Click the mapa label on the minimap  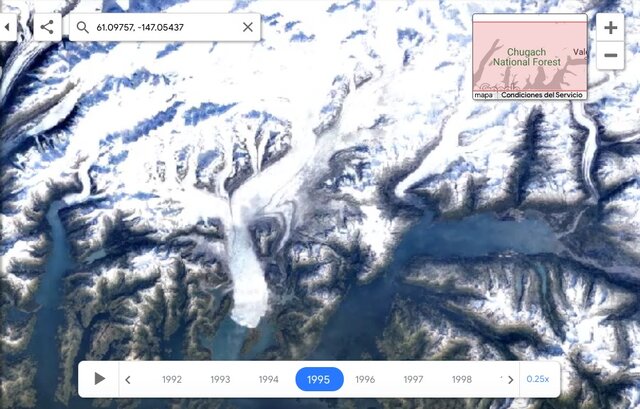[484, 95]
